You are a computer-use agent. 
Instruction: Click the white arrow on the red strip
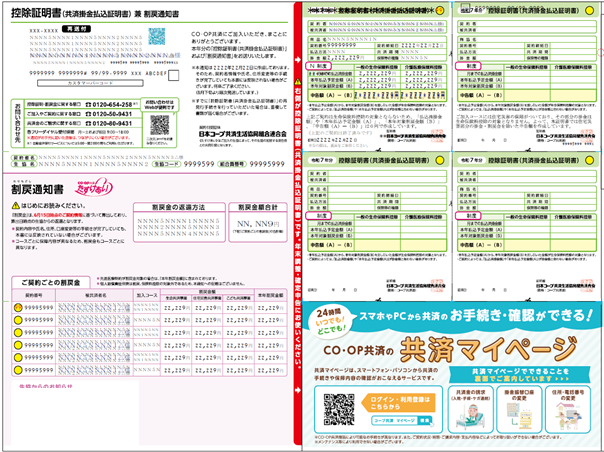coord(297,58)
